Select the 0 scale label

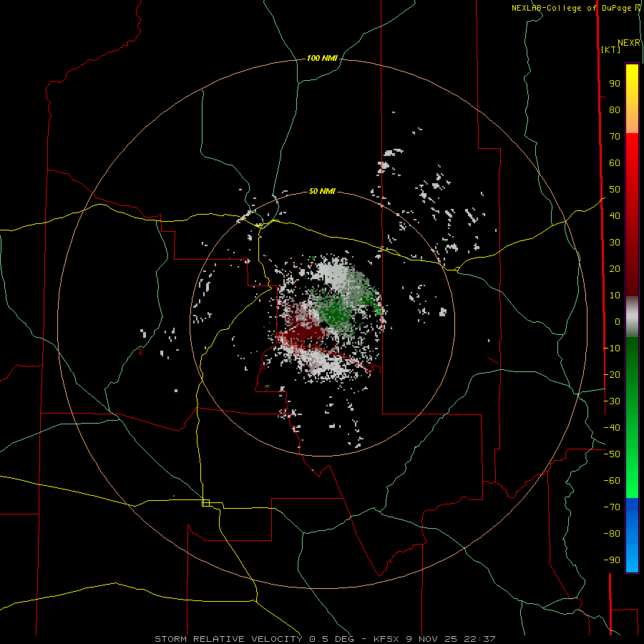coord(618,322)
